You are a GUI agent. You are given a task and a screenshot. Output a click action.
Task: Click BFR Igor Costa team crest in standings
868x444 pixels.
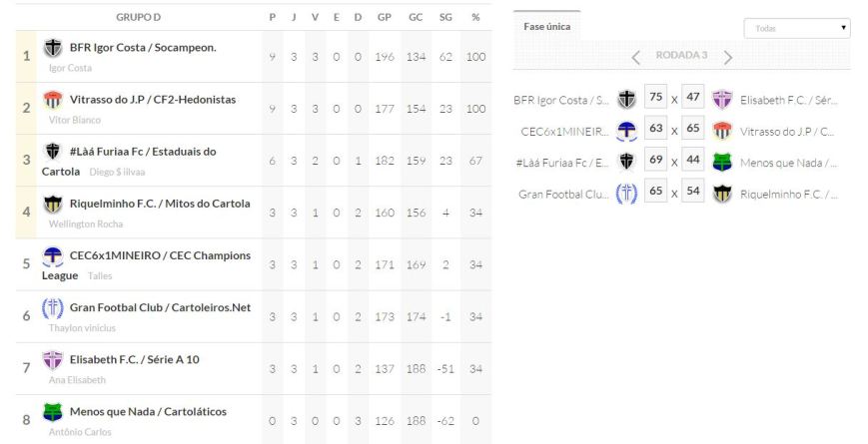(53, 48)
